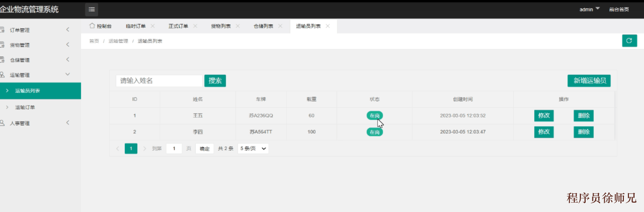Open 运输员列表 in the sidebar
Screen dimensions: 644x212
click(x=40, y=91)
